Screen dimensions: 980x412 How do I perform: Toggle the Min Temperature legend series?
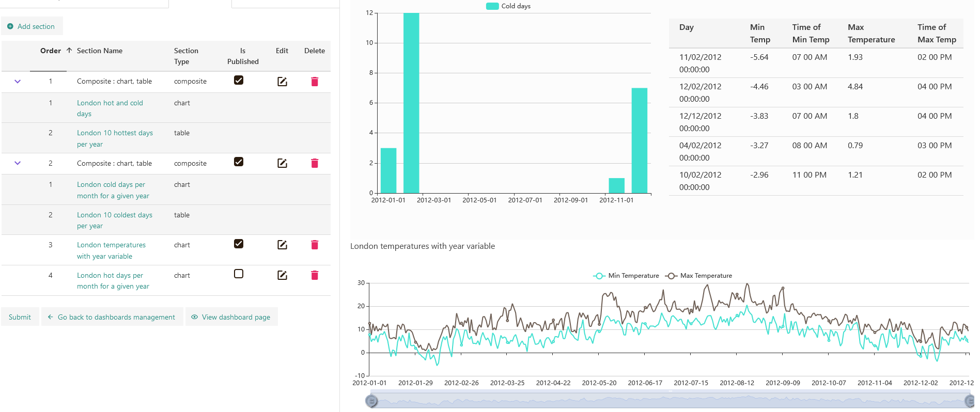click(626, 276)
